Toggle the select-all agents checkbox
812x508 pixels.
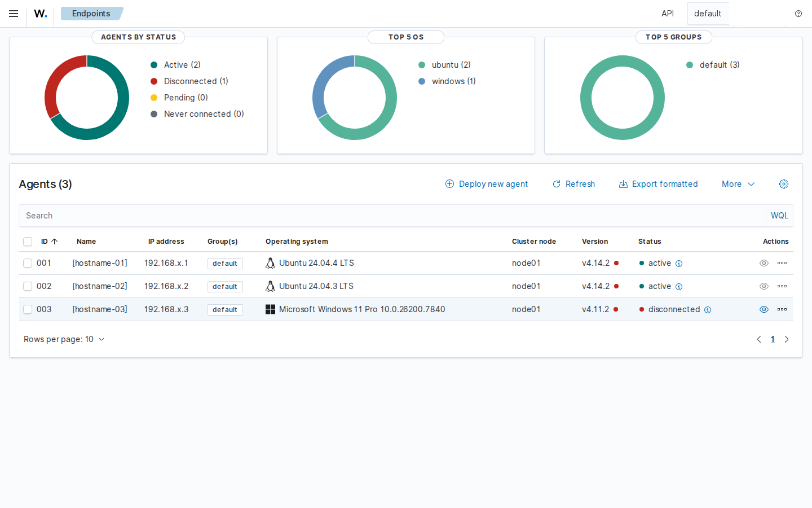(28, 242)
